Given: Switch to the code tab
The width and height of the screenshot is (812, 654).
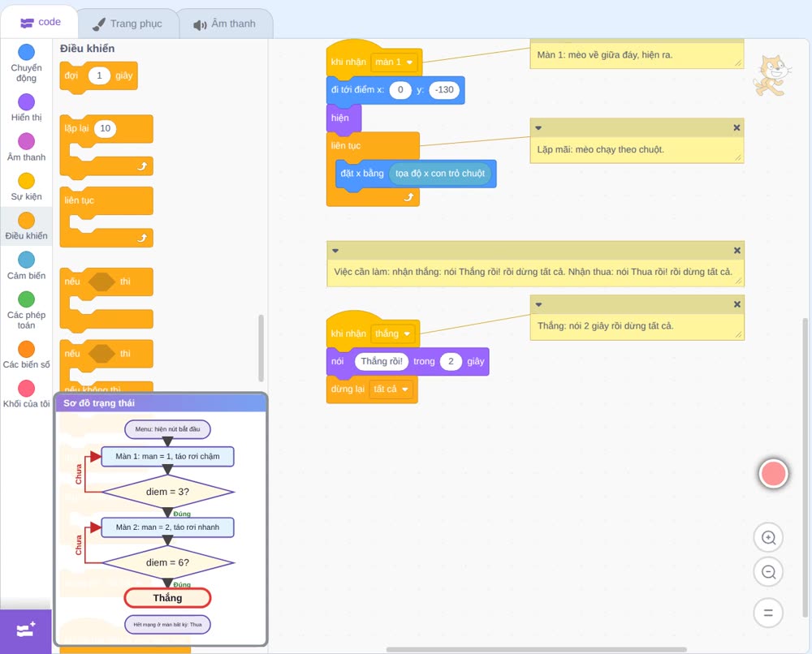Looking at the screenshot, I should pyautogui.click(x=40, y=22).
